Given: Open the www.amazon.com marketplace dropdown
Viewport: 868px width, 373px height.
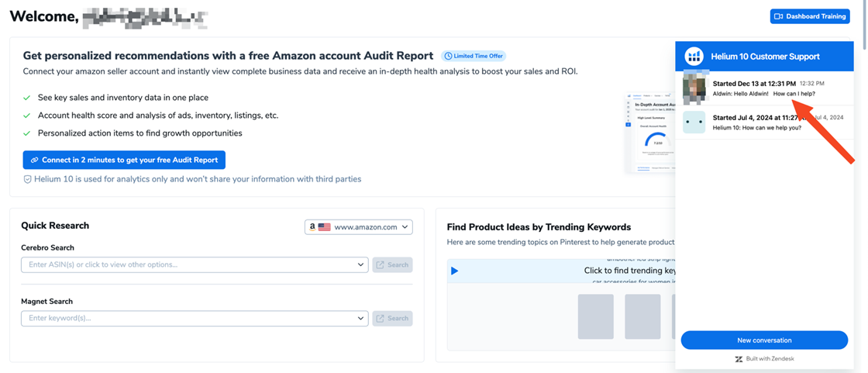Looking at the screenshot, I should [359, 227].
